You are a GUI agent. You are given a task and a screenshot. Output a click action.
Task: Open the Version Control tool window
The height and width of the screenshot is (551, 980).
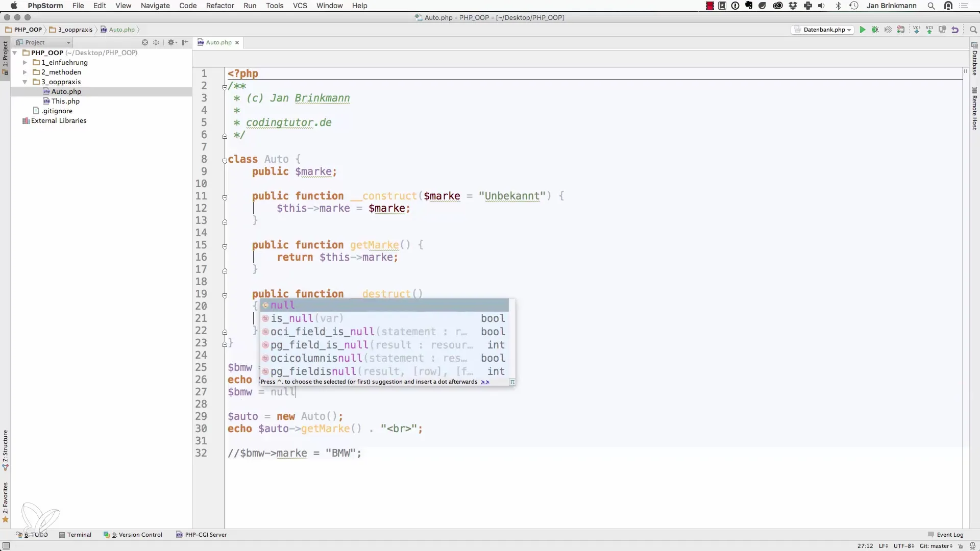133,535
